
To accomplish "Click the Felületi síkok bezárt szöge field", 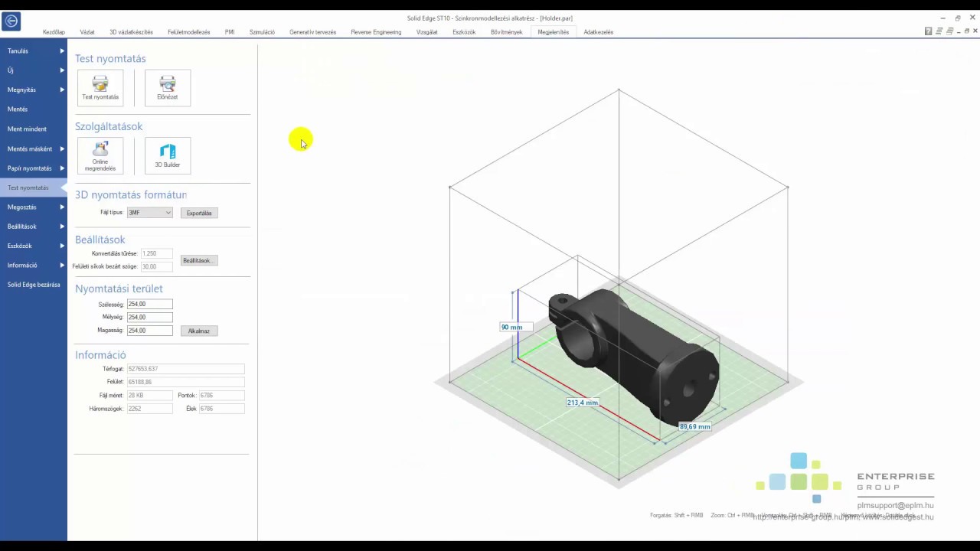I will click(156, 266).
